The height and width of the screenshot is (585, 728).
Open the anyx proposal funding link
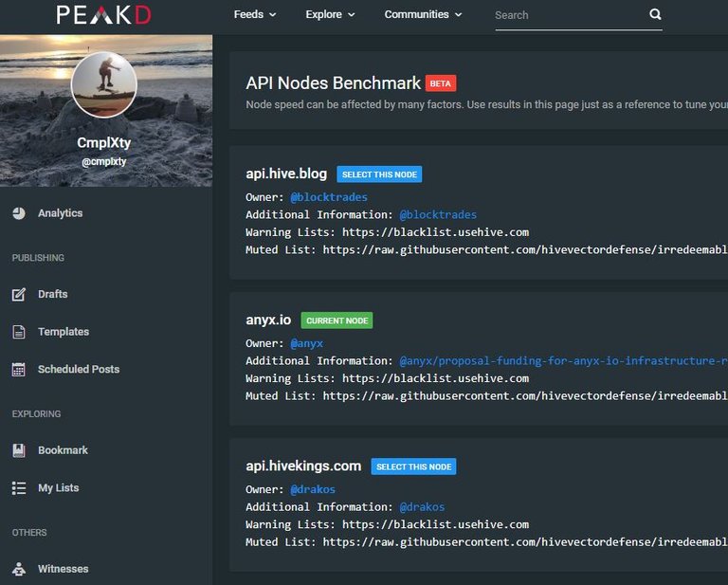pyautogui.click(x=563, y=360)
